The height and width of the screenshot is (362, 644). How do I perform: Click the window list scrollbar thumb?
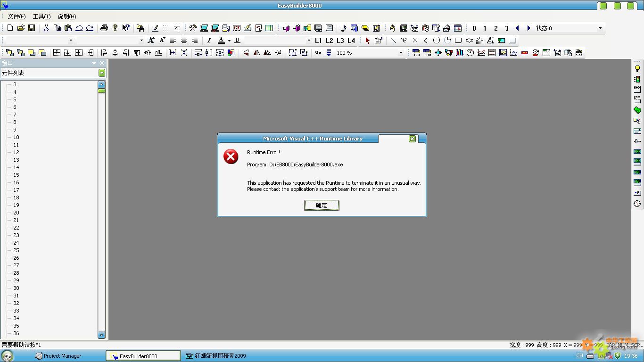101,90
